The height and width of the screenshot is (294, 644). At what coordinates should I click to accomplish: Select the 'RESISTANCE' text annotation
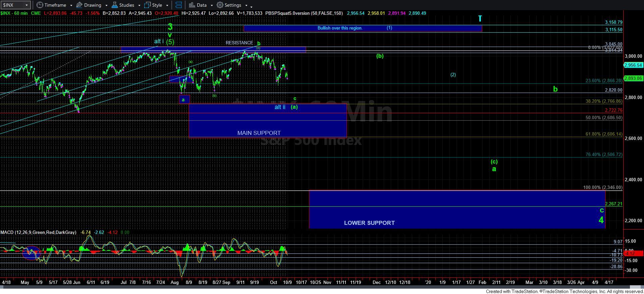(x=239, y=43)
